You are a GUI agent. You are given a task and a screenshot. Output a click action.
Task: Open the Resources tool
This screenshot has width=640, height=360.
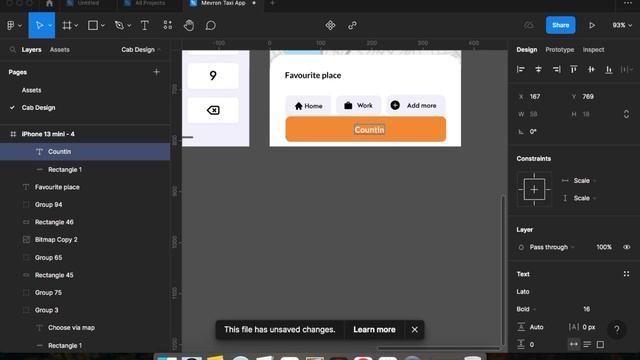pos(167,25)
